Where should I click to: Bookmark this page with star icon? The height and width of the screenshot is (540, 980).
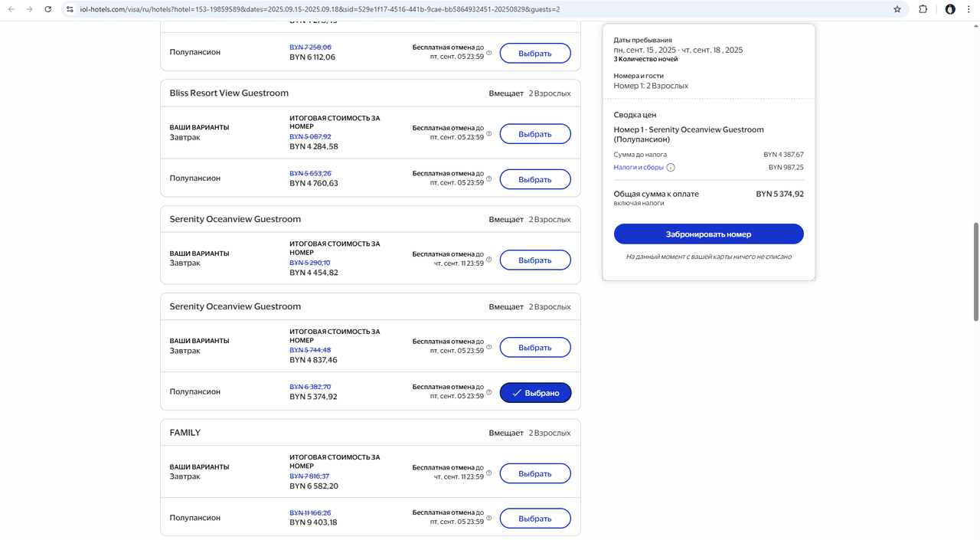(897, 9)
